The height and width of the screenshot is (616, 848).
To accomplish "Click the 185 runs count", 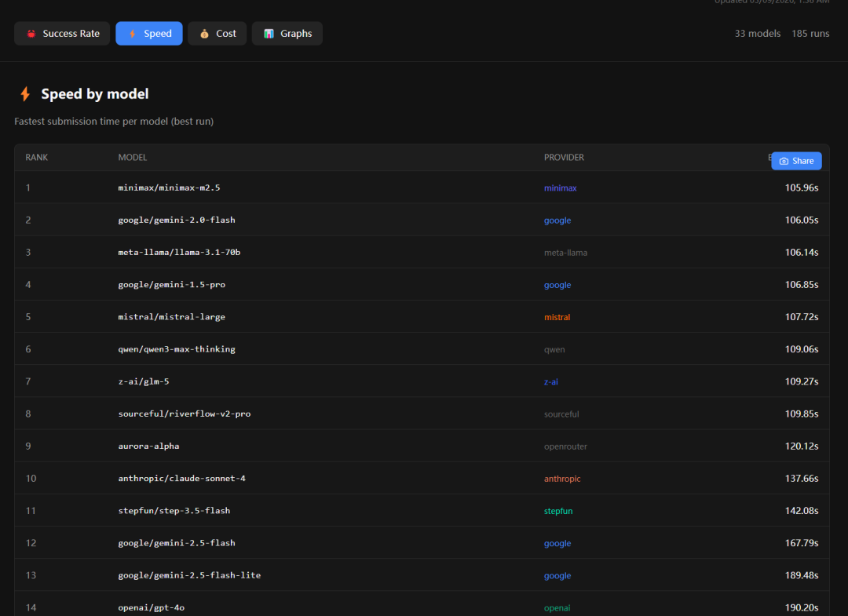I will point(810,34).
